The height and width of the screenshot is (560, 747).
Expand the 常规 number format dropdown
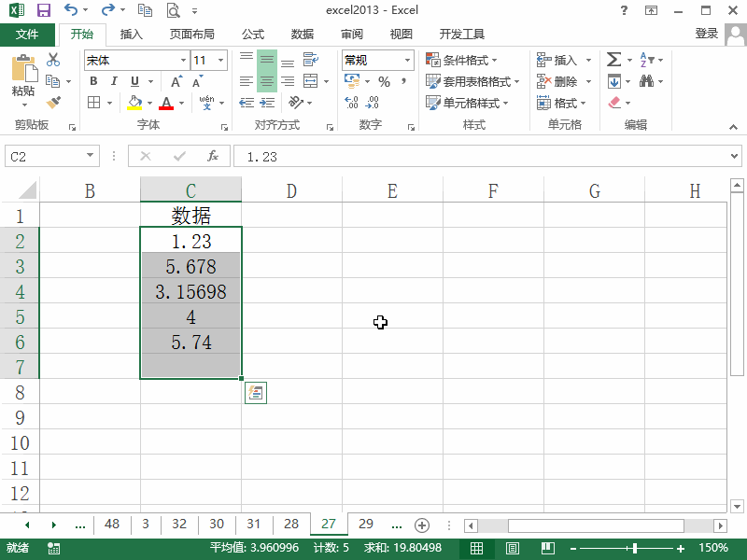[x=405, y=59]
